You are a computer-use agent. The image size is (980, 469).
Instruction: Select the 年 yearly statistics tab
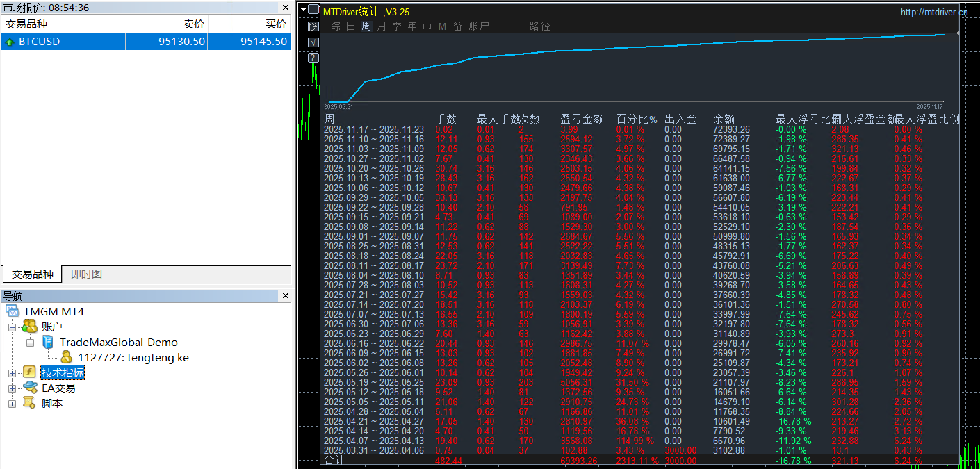click(412, 26)
